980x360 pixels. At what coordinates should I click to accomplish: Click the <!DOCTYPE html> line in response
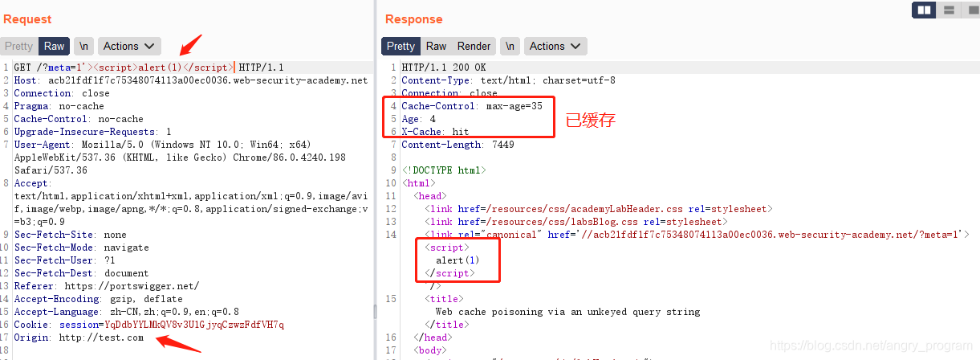click(444, 170)
